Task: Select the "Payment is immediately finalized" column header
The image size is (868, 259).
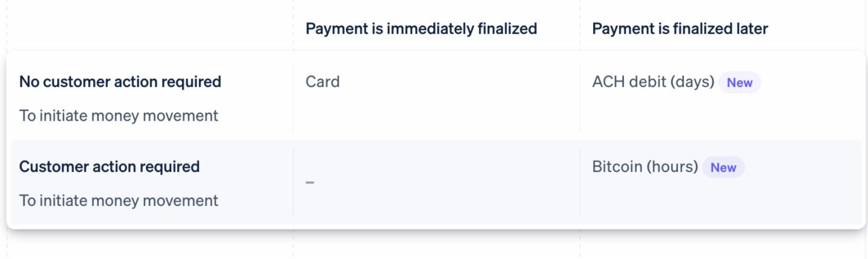Action: [421, 29]
